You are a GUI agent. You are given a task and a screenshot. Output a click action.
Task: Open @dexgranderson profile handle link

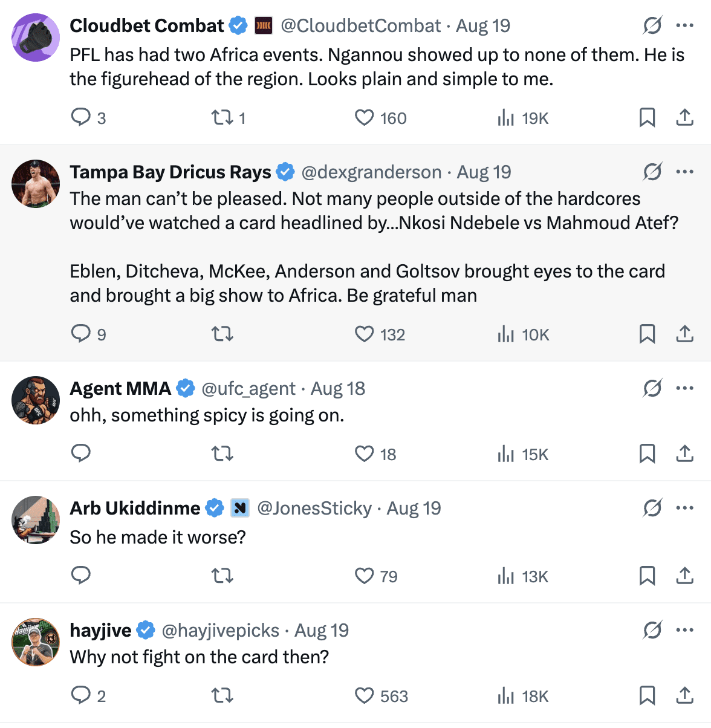(371, 172)
